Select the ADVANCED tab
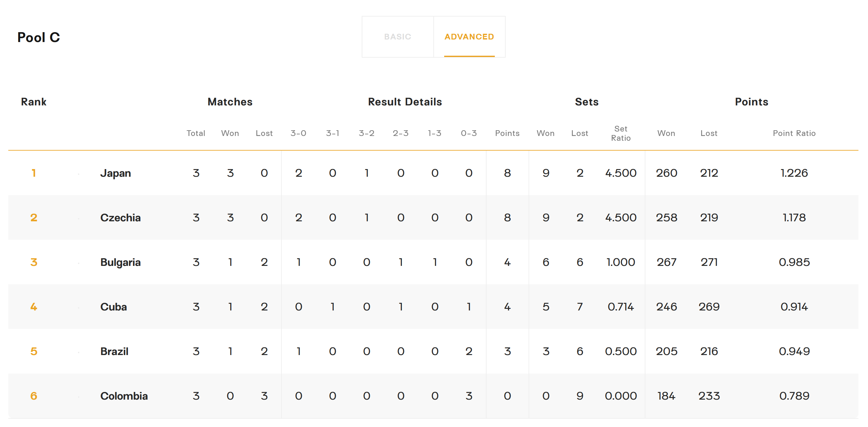This screenshot has width=868, height=427. pos(469,37)
